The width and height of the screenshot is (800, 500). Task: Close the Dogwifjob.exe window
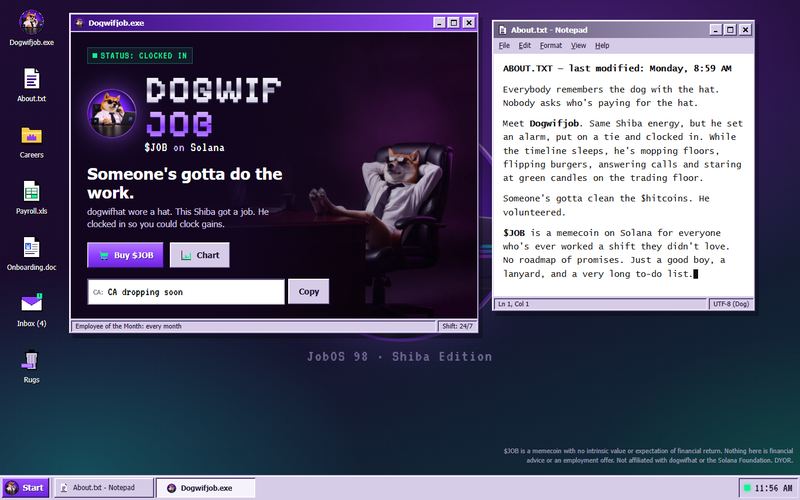point(468,22)
